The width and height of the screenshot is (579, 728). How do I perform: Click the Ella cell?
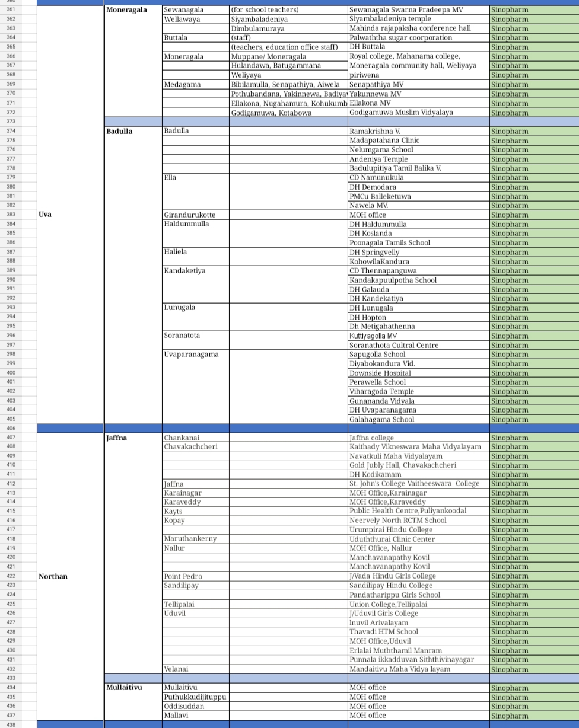(196, 191)
